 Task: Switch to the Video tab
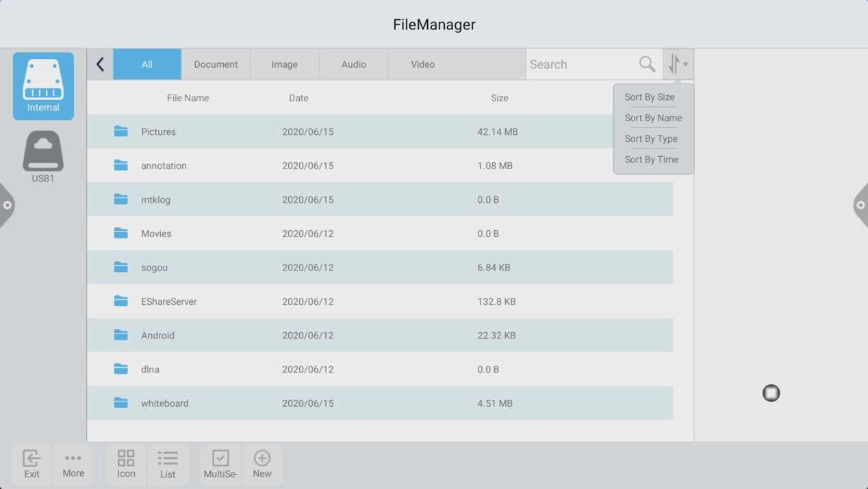[x=422, y=64]
